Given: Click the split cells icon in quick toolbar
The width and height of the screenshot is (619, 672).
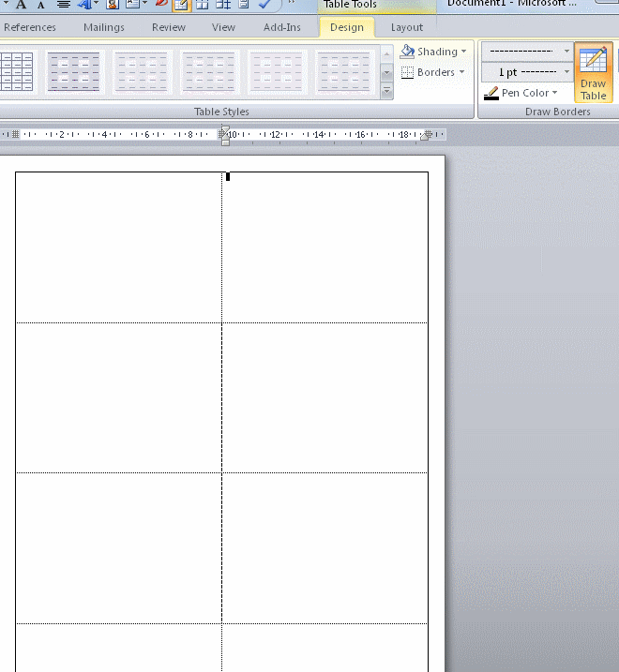Looking at the screenshot, I should (x=223, y=5).
